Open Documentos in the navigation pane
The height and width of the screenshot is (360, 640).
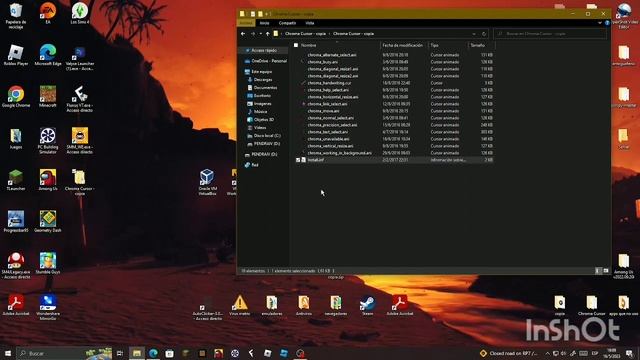click(x=262, y=88)
